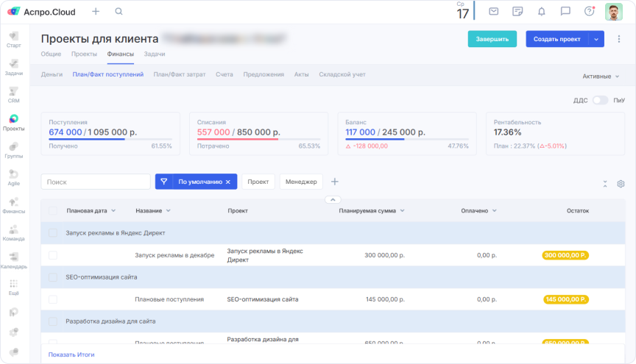Select all rows with header checkbox
Screen dimensions: 636x364
click(52, 210)
